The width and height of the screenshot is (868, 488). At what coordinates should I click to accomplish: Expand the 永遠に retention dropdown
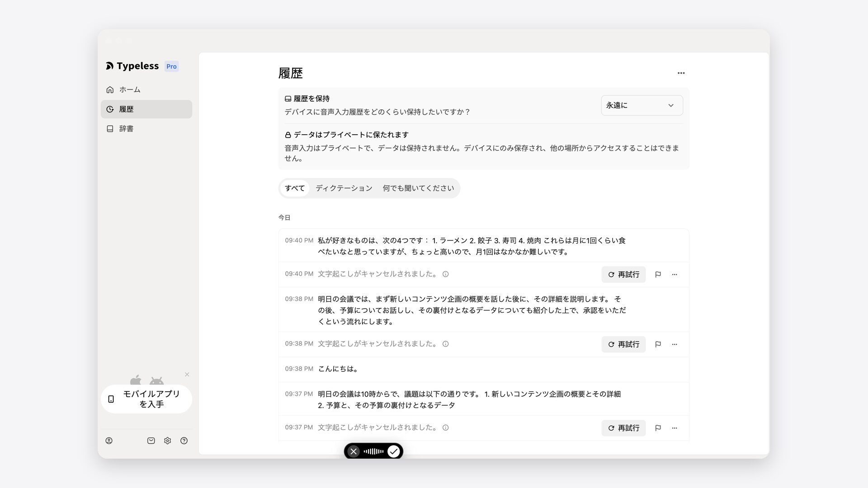642,105
